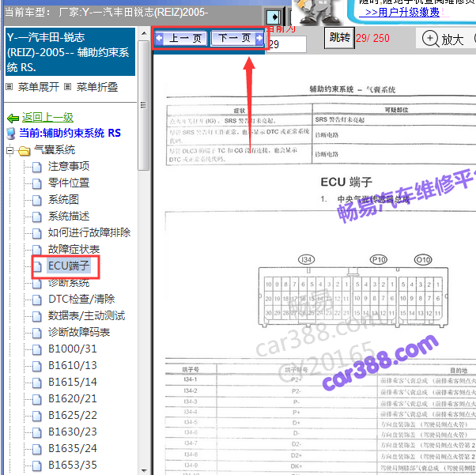Open the 诊断故障码表 tree item
Image resolution: width=476 pixels, height=475 pixels.
tap(79, 333)
